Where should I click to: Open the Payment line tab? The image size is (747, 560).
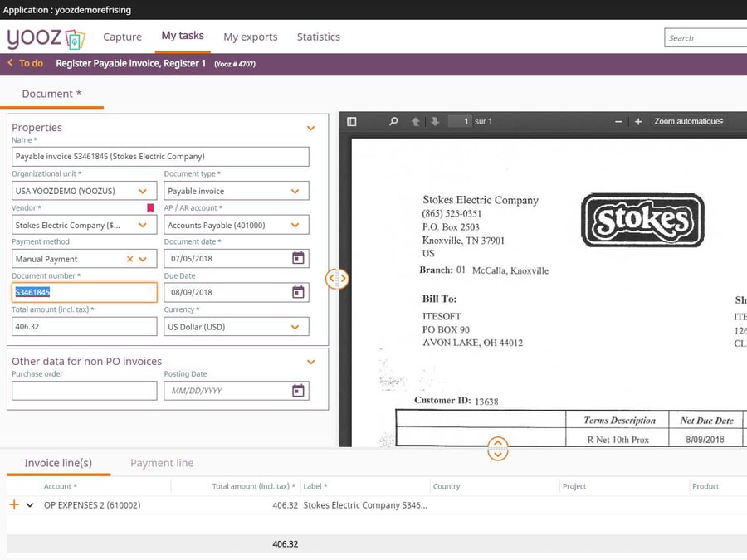pos(161,463)
